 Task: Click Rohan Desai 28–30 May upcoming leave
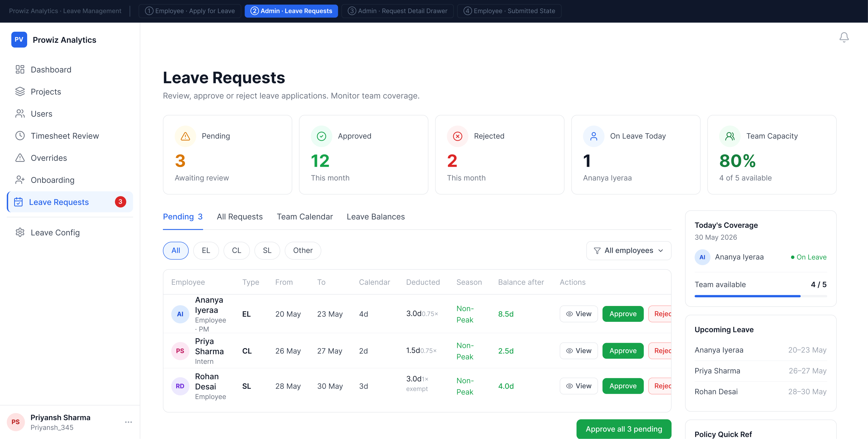point(761,392)
